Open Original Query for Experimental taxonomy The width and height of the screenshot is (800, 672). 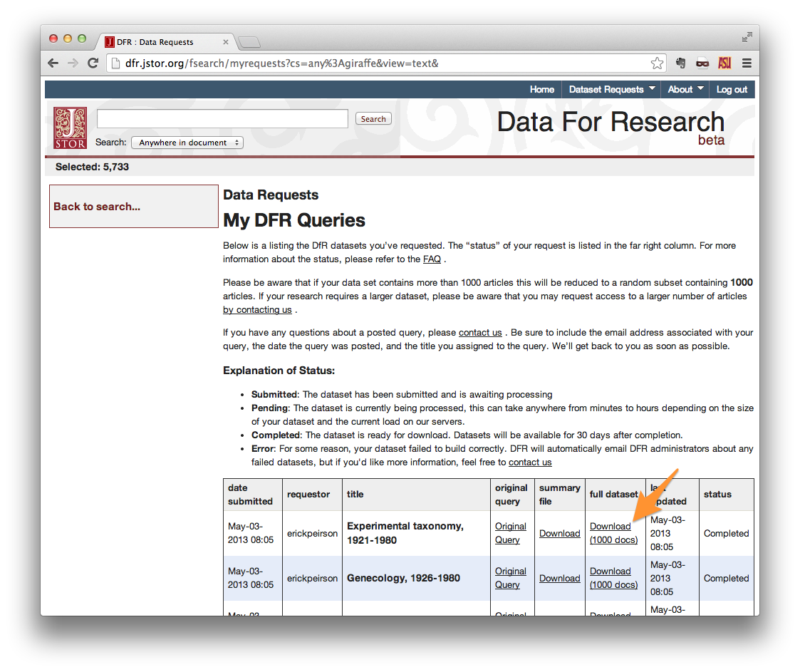510,533
